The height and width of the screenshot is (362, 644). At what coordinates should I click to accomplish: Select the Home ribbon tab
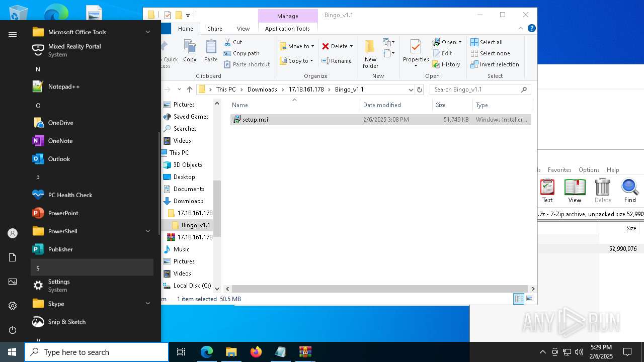point(185,29)
